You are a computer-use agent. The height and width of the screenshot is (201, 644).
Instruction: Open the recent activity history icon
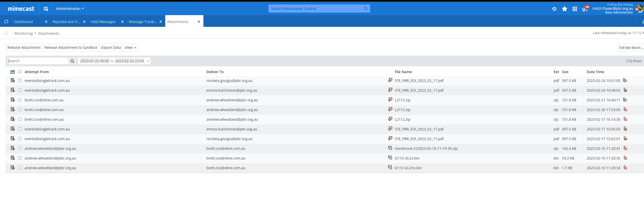pos(554,9)
